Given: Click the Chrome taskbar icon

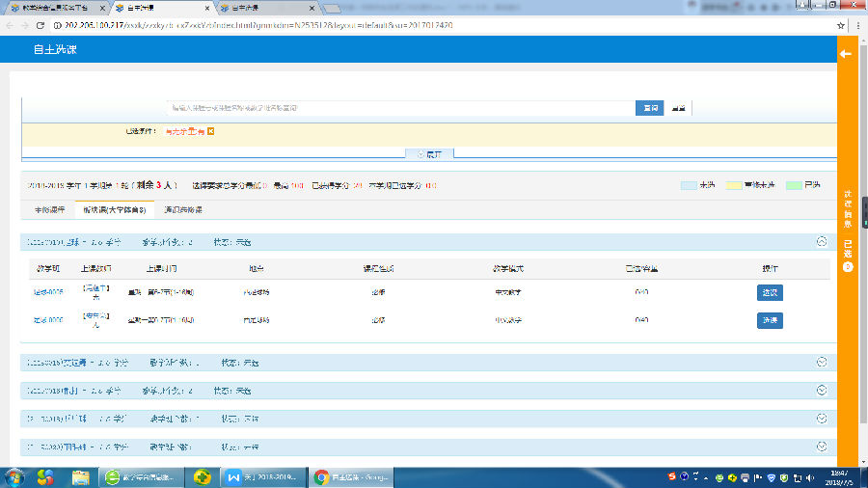Looking at the screenshot, I should [x=321, y=477].
